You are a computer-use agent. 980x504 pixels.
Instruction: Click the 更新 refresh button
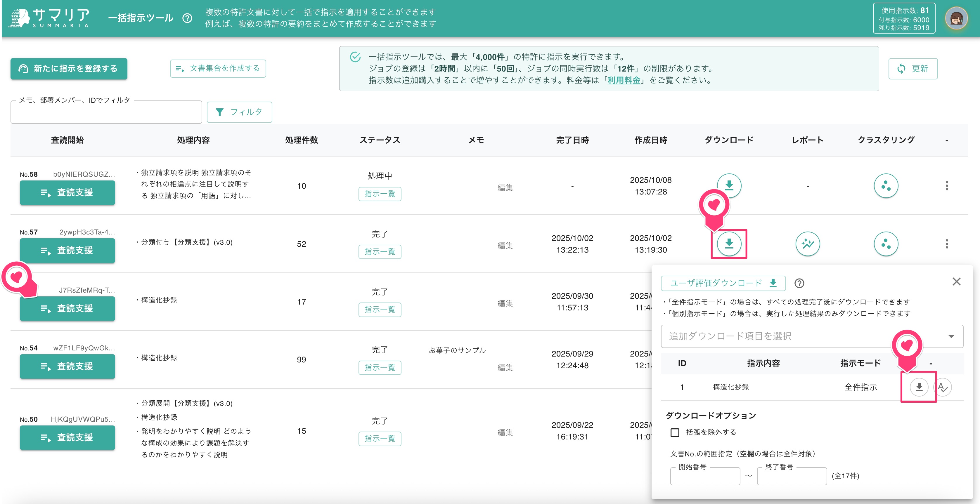(913, 69)
